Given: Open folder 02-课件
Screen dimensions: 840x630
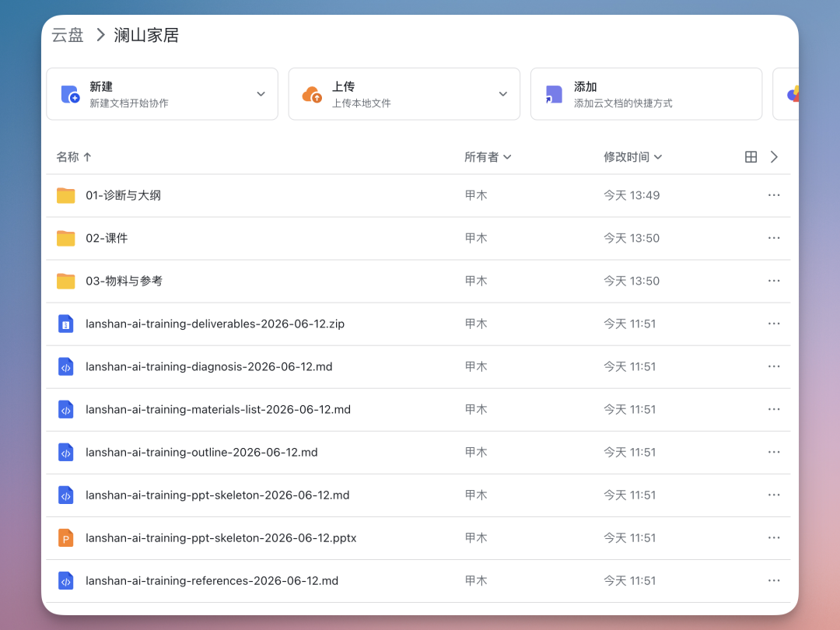Looking at the screenshot, I should point(107,239).
